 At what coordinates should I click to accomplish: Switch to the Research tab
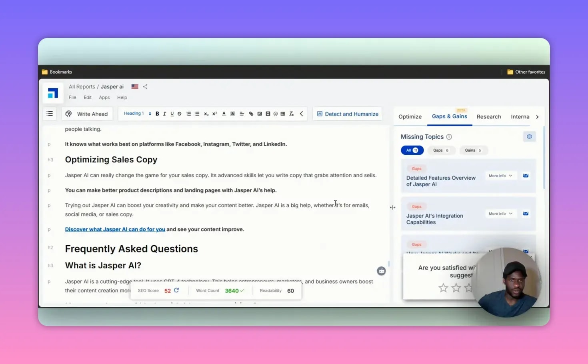click(489, 117)
